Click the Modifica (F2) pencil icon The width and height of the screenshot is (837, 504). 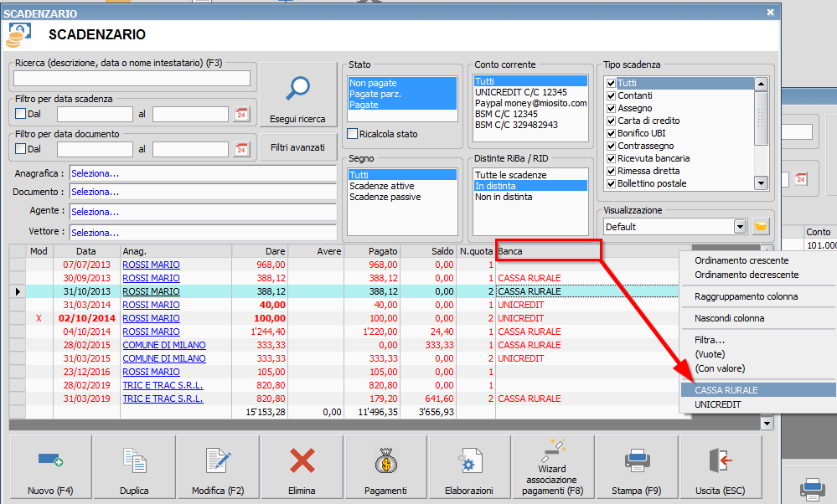click(219, 460)
